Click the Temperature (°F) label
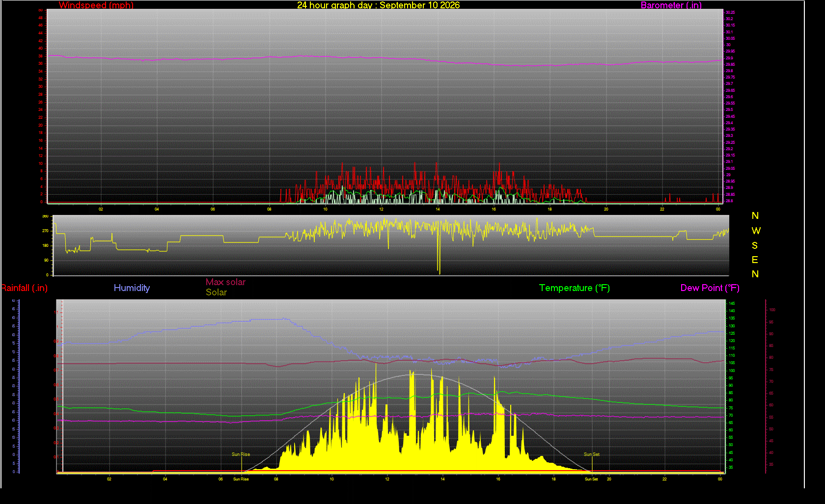The width and height of the screenshot is (825, 504). point(575,288)
